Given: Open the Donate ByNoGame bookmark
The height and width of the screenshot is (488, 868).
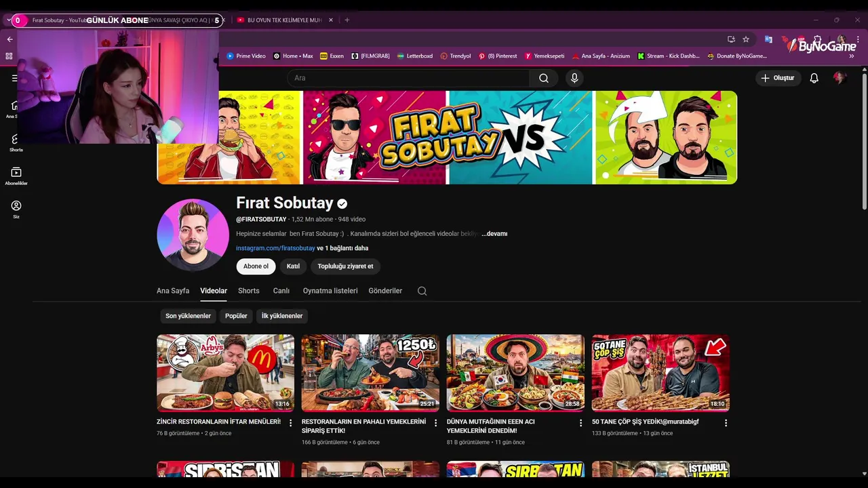Looking at the screenshot, I should pos(736,56).
